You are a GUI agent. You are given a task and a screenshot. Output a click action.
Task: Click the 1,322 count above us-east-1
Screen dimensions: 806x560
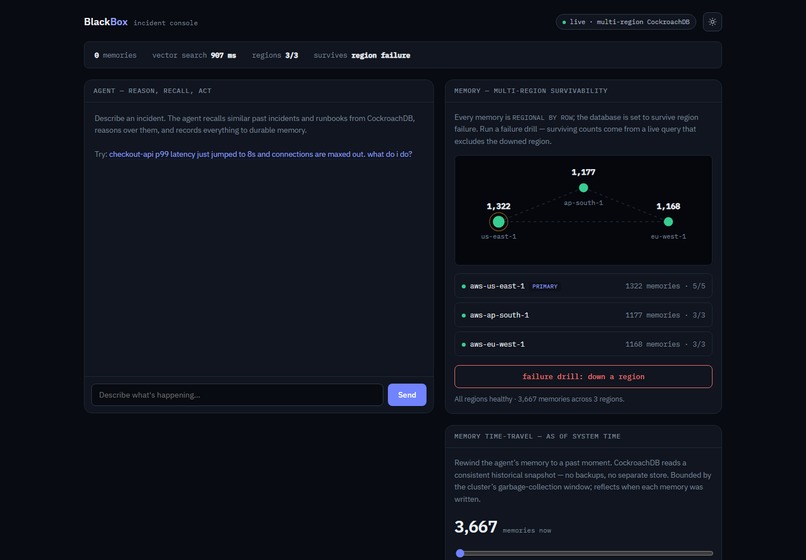tap(498, 206)
